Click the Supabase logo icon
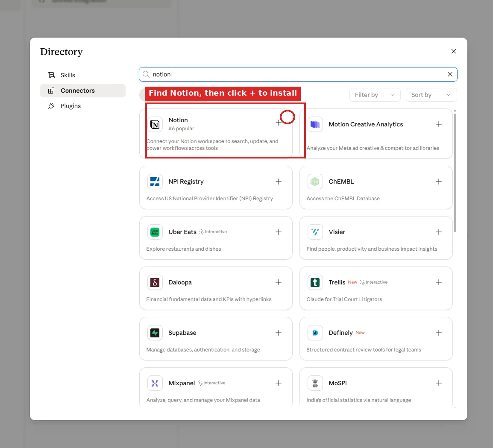Viewport: 493px width, 448px height. [155, 333]
